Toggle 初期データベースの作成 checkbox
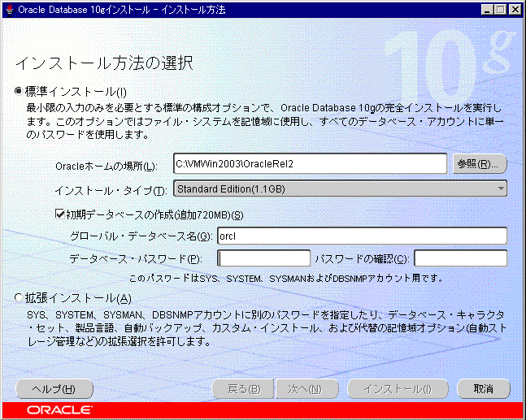The height and width of the screenshot is (420, 526). pyautogui.click(x=59, y=214)
